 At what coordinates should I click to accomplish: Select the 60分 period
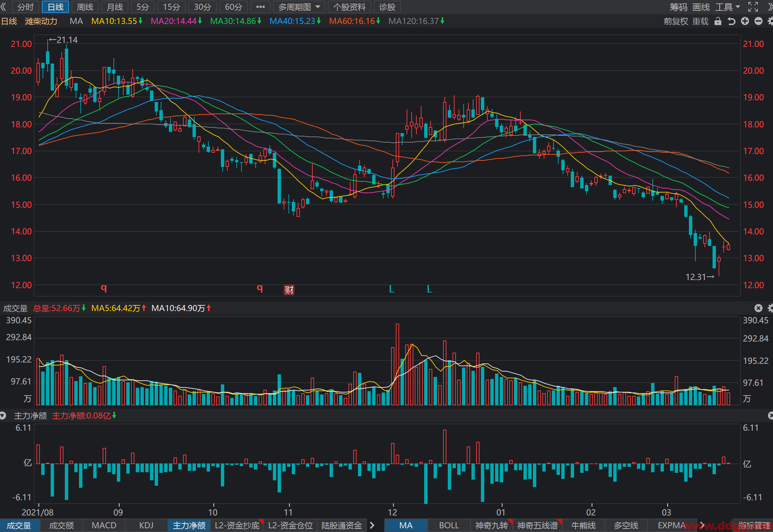click(234, 7)
